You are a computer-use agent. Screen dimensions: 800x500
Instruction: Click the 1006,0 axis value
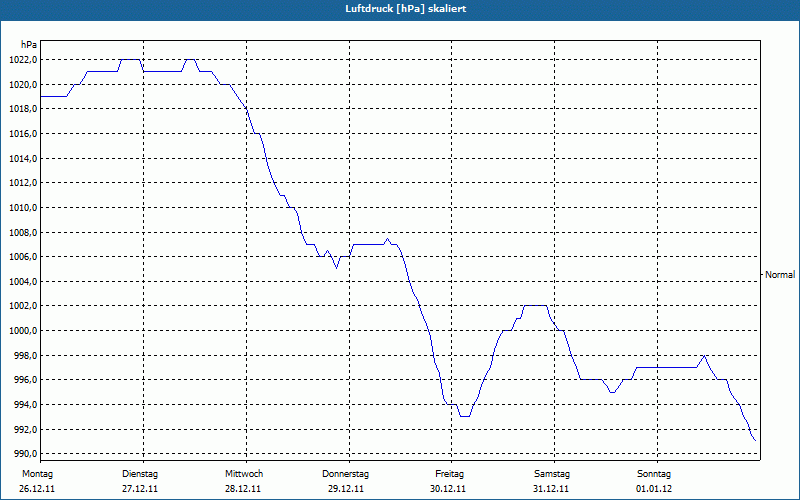[23, 257]
